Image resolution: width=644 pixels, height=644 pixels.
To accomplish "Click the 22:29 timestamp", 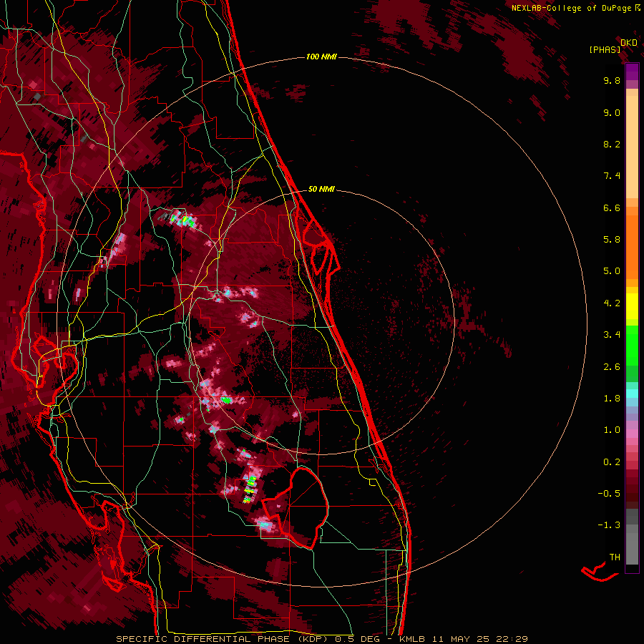I will click(512, 639).
